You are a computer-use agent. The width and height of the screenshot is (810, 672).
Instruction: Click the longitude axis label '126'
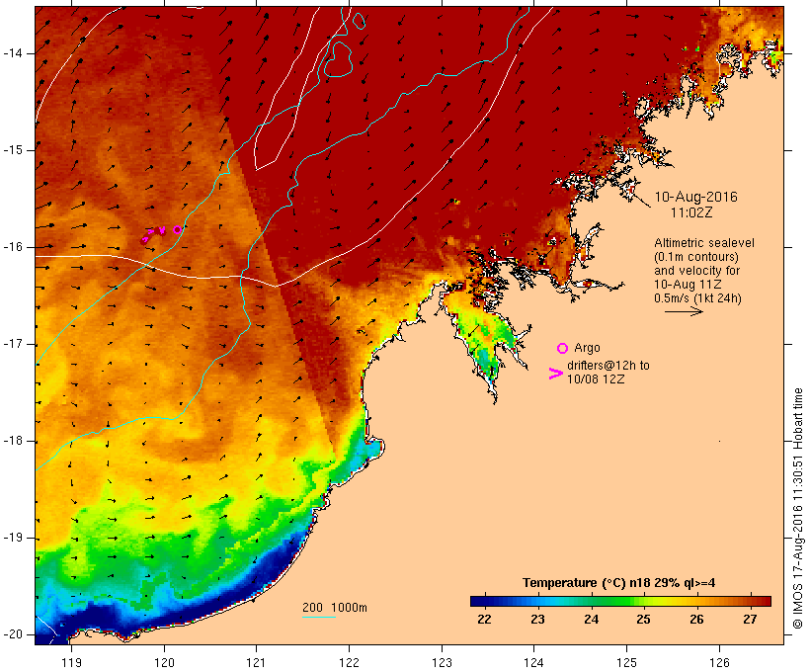tap(719, 662)
